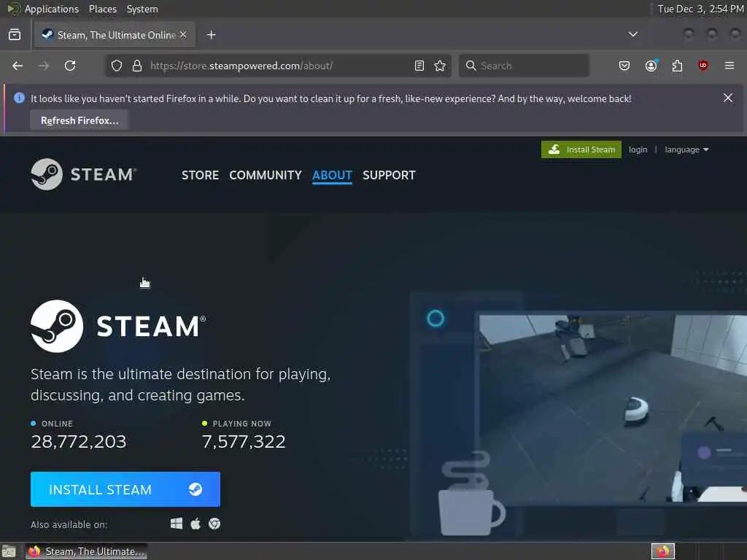
Task: Click the large Steam logo in hero
Action: [x=118, y=326]
